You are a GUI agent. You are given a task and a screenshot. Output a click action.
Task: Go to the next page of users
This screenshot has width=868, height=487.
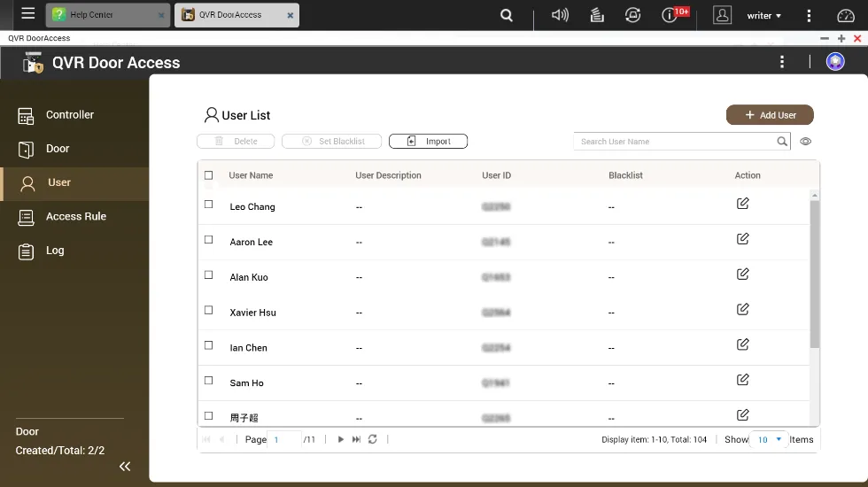pos(340,439)
